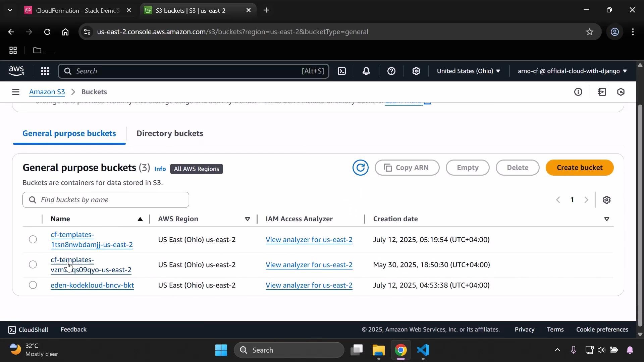Sort by AWS Region column arrow
The height and width of the screenshot is (362, 644).
tap(248, 219)
